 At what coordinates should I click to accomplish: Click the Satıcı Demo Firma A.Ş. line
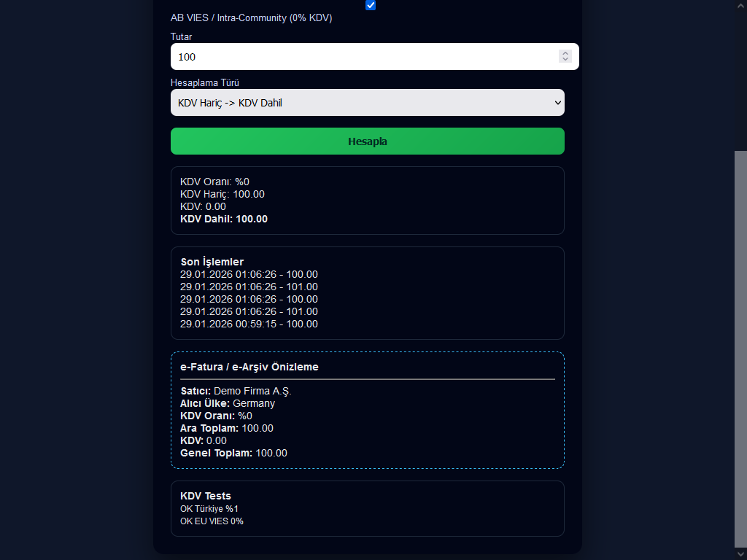tap(236, 391)
